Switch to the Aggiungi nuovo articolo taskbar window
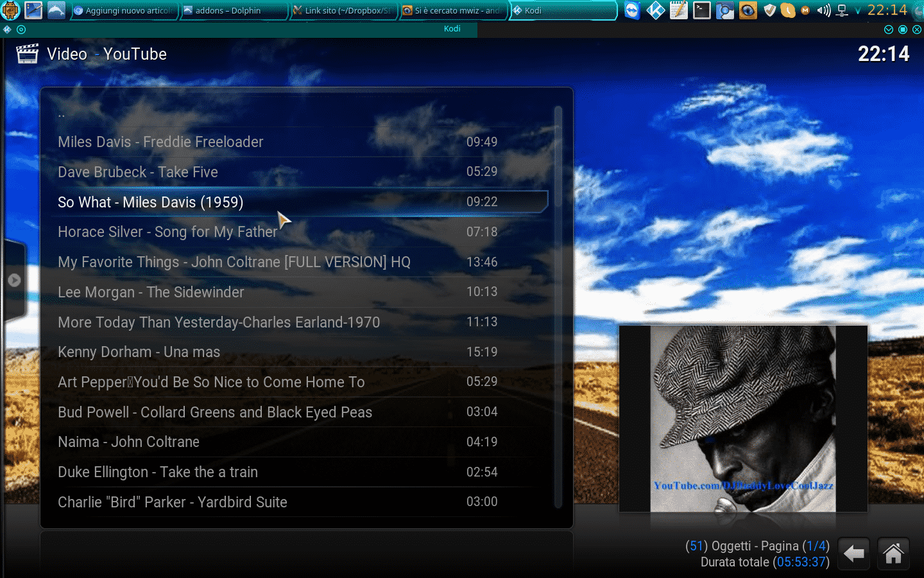The image size is (924, 578). pyautogui.click(x=123, y=10)
